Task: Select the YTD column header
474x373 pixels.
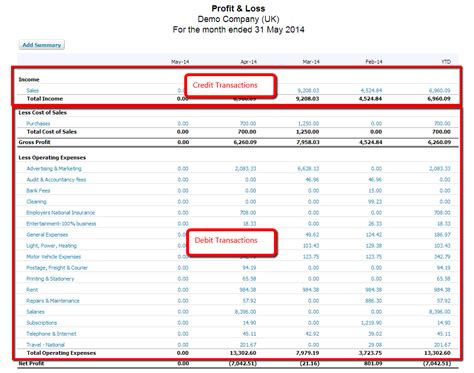Action: pyautogui.click(x=446, y=62)
